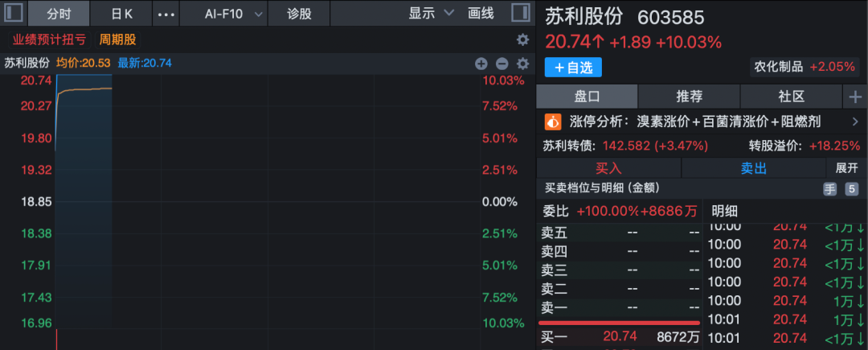Click 均价:20.53 average price label
868x350 pixels.
pos(84,63)
